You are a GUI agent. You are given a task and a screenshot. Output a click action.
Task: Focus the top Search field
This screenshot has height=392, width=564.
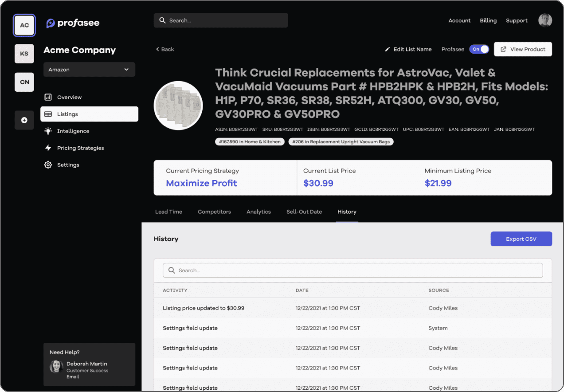click(x=221, y=20)
